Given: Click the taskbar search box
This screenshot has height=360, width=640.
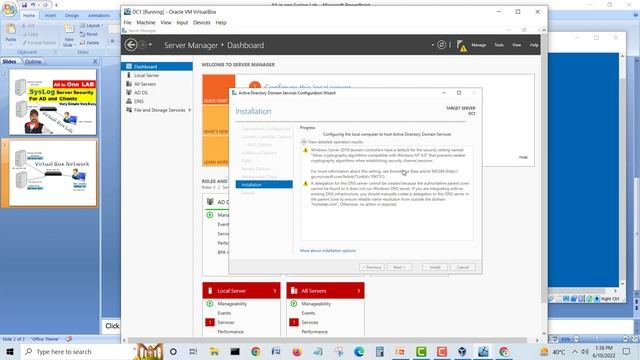Looking at the screenshot, I should coord(78,351).
